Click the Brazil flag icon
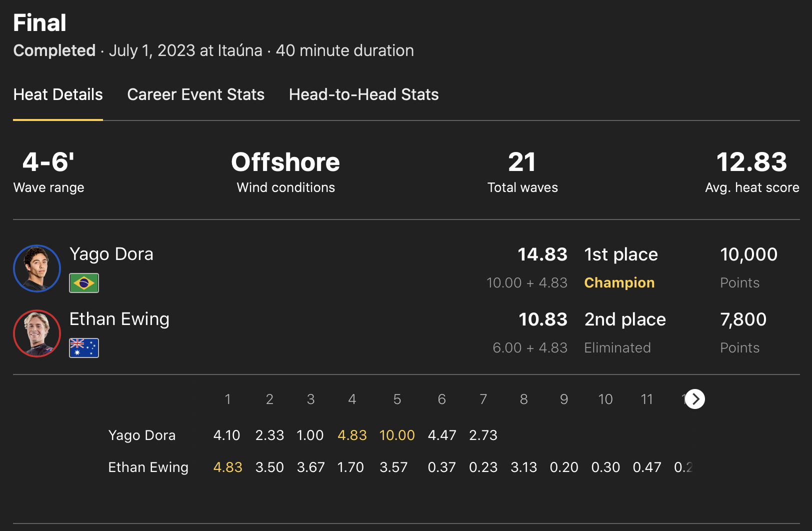Viewport: 812px width, 531px height. point(84,283)
